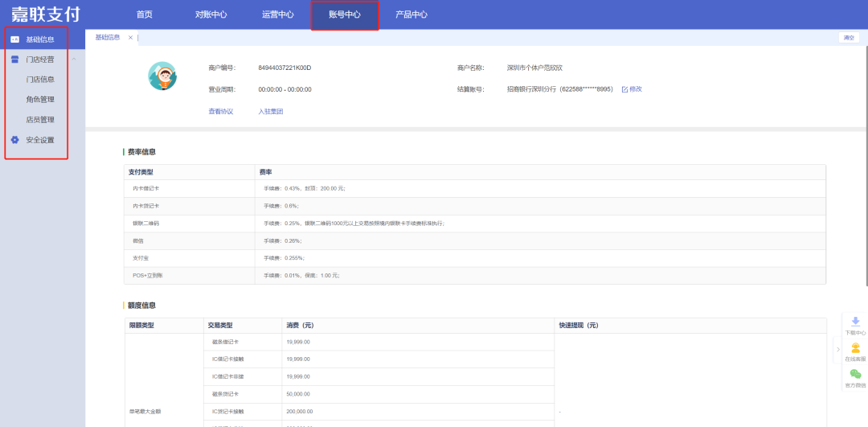The image size is (868, 427).
Task: Click business hours 00:00:00 - 00:00:00
Action: pos(285,89)
